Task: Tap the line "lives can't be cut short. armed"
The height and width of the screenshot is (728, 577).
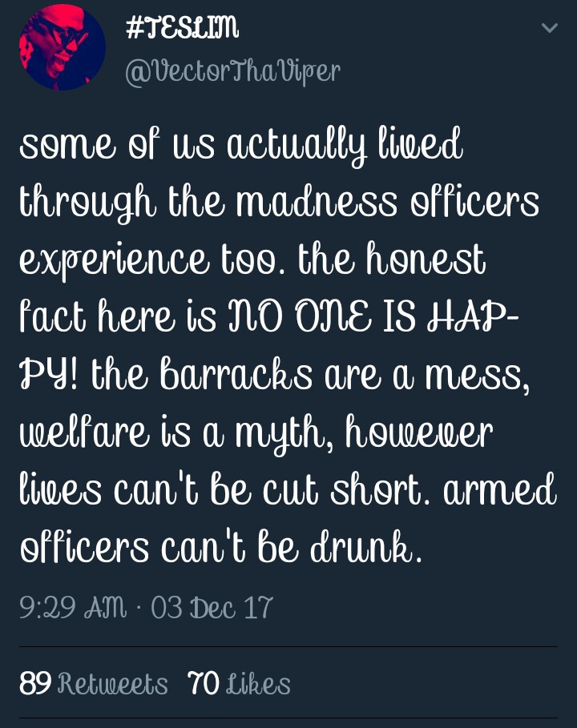Action: pos(288,490)
